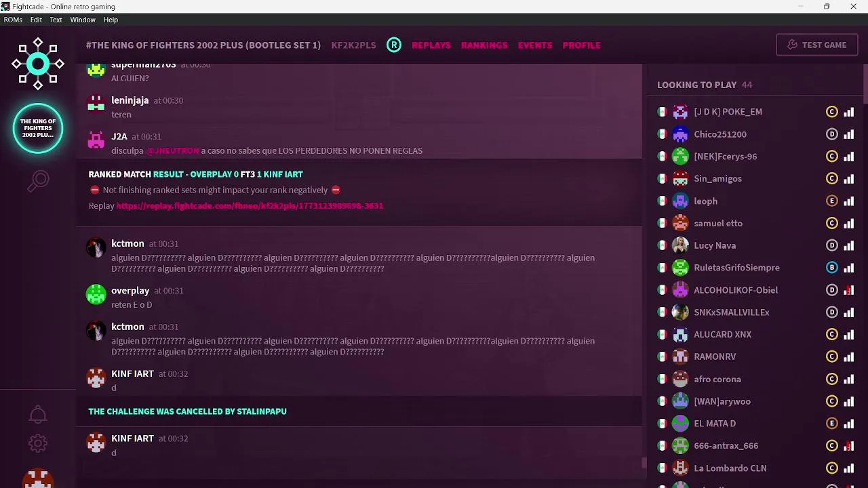
Task: Click KINF IART avatar at 00:32 last message
Action: 96,443
